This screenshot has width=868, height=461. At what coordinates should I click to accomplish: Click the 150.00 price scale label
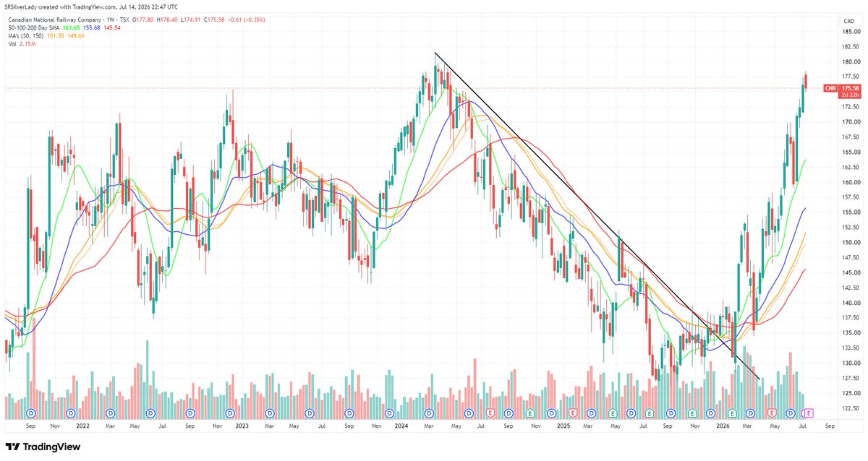[851, 243]
